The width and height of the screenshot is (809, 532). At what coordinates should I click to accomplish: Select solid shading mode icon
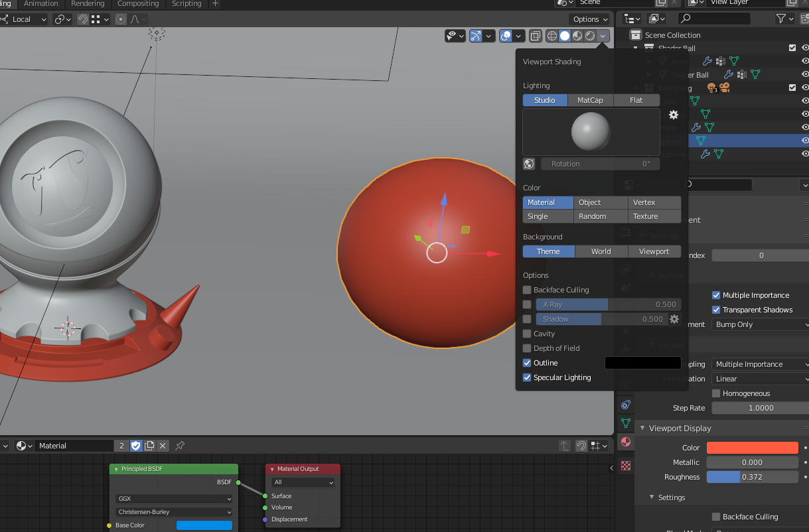[565, 36]
